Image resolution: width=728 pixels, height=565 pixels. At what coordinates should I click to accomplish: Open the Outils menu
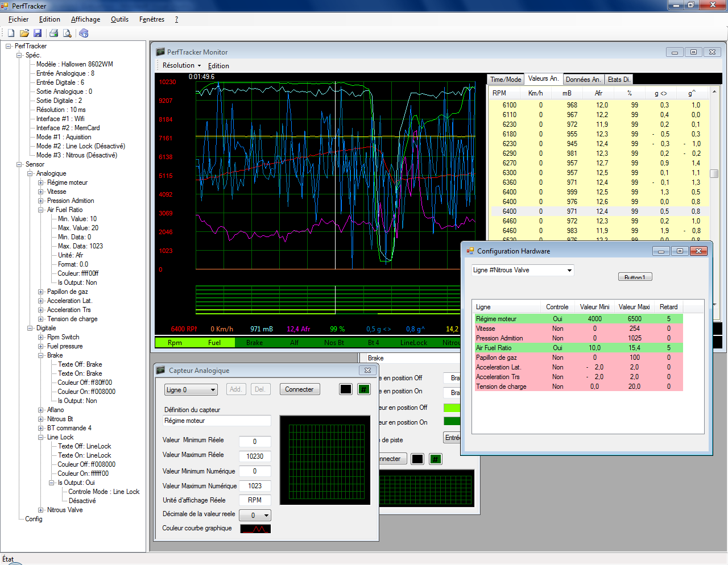pos(119,19)
